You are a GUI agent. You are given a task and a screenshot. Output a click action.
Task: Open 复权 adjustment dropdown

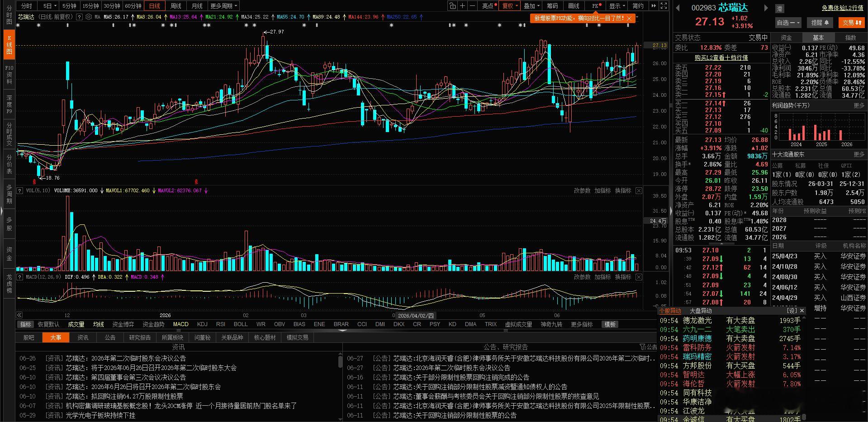pyautogui.click(x=510, y=6)
